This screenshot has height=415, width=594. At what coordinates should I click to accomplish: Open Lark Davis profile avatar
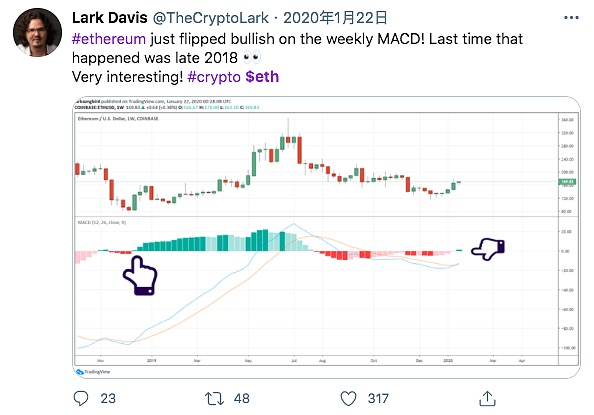point(37,32)
